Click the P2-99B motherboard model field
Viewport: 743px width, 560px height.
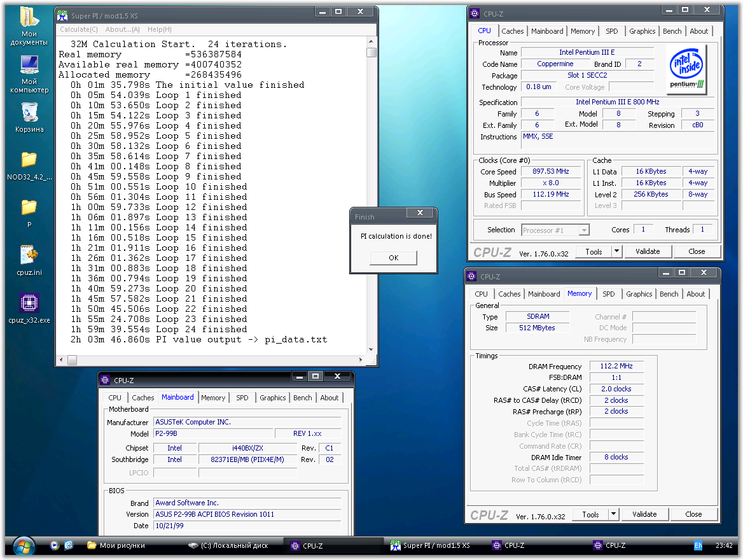[x=214, y=433]
